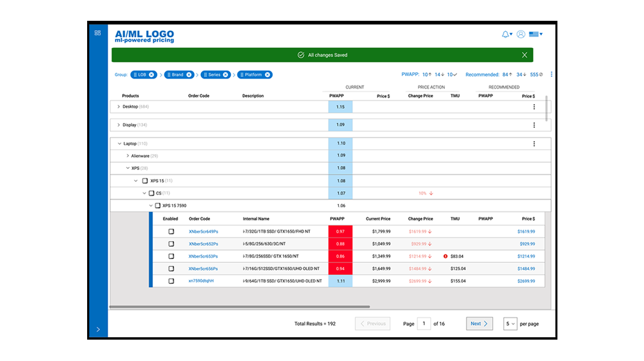The width and height of the screenshot is (644, 361).
Task: Collapse the Laptop product group
Action: (119, 144)
